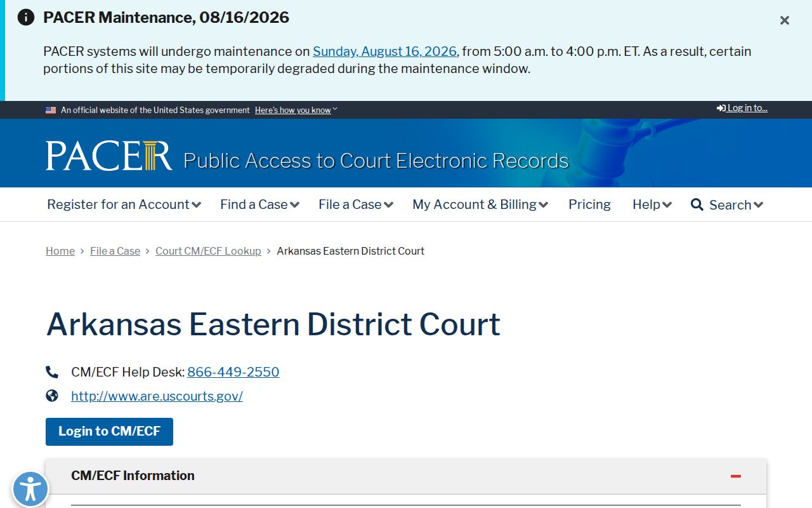812x508 pixels.
Task: Open File a Case breadcrumb link
Action: (x=115, y=251)
